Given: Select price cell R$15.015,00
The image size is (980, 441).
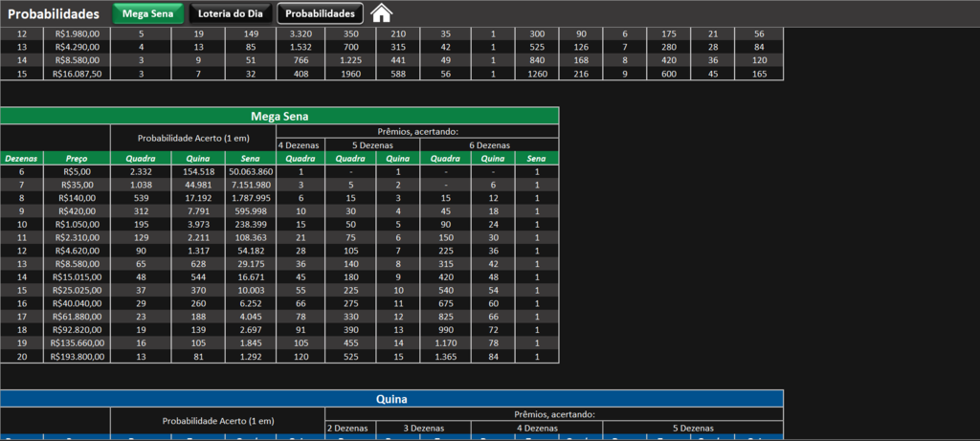Looking at the screenshot, I should (x=77, y=277).
